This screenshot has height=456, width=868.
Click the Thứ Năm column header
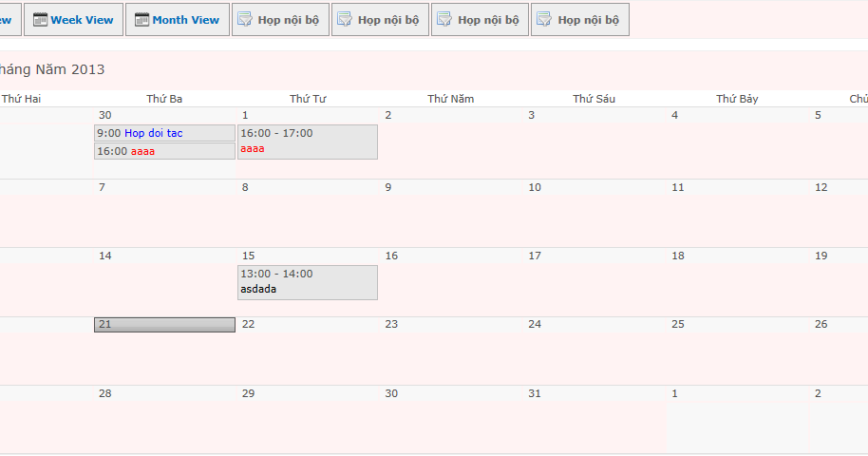pos(450,99)
